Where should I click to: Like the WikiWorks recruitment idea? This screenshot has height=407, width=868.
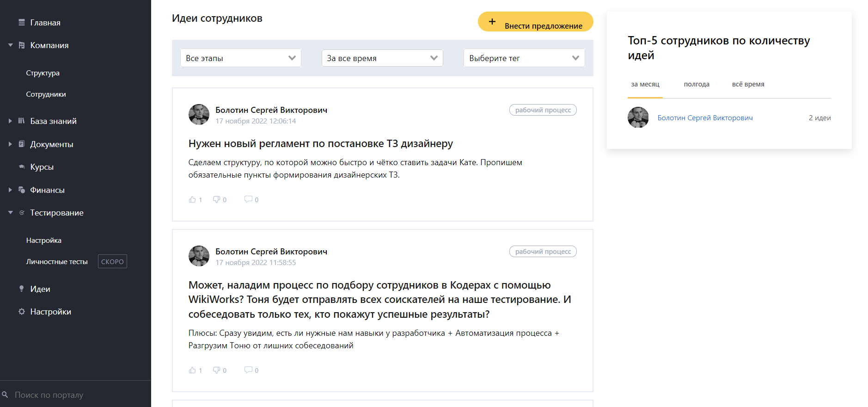coord(192,370)
